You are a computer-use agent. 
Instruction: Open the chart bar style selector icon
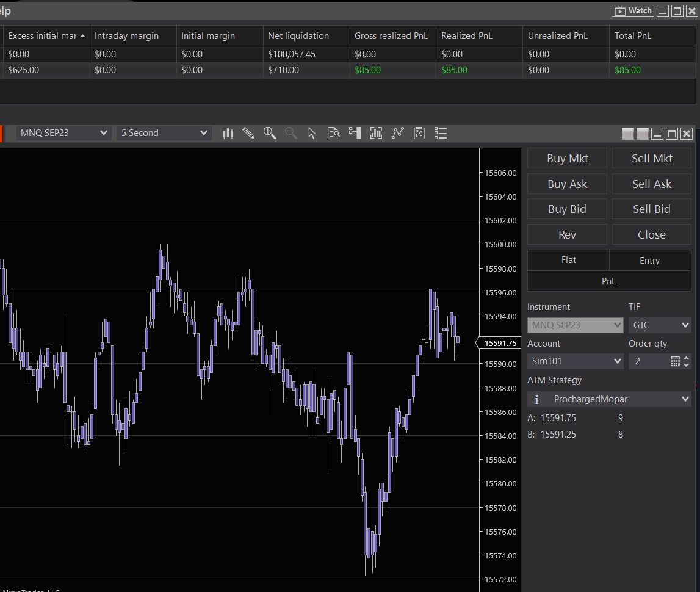pos(228,133)
